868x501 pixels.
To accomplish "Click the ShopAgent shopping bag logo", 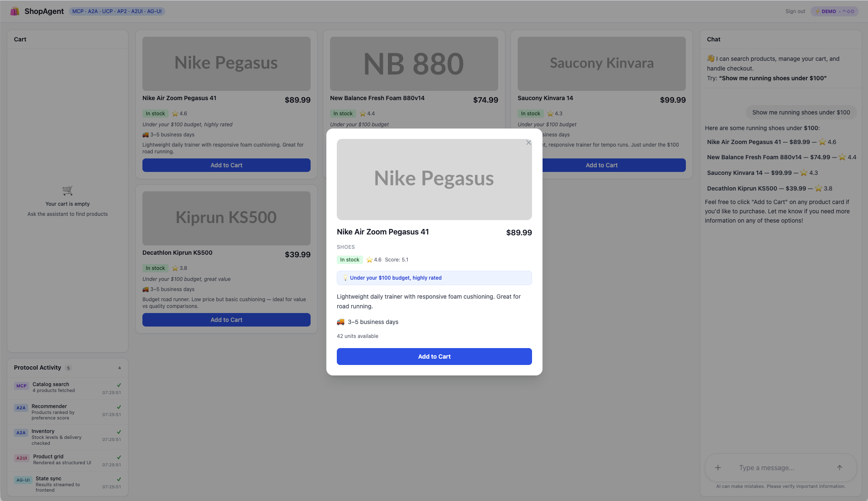I will [x=16, y=11].
